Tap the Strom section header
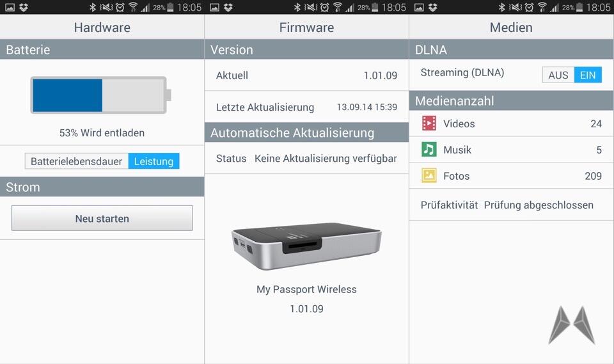Viewport: 614px width, 364px height. [102, 187]
